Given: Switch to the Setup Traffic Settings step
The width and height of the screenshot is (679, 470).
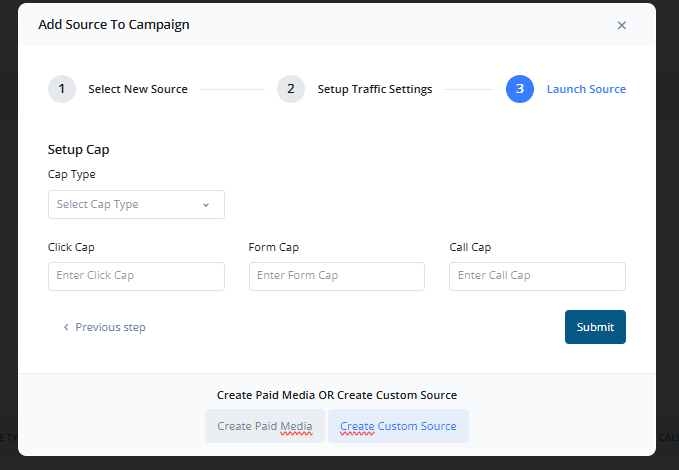Looking at the screenshot, I should (x=375, y=89).
